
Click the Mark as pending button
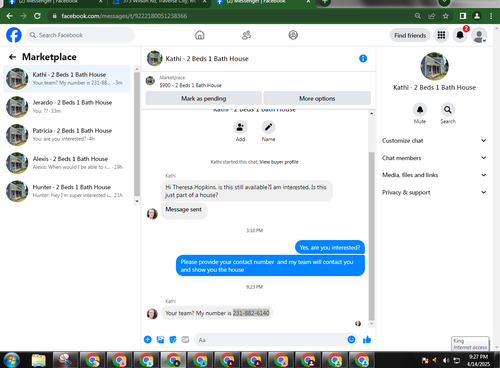[204, 98]
